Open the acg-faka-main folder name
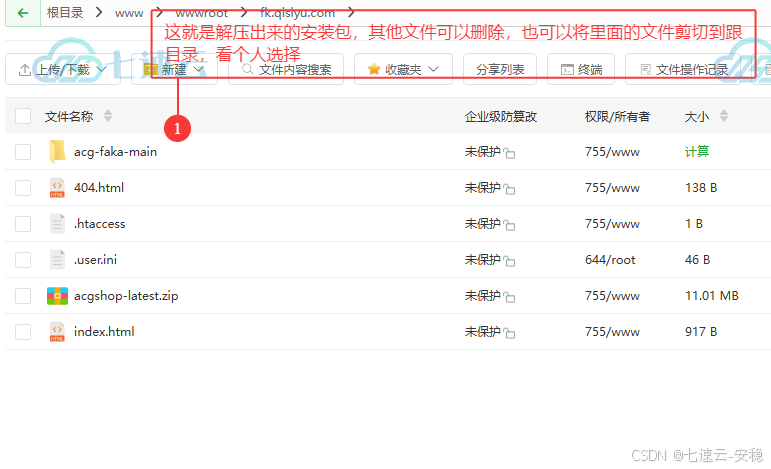771x469 pixels. click(116, 151)
